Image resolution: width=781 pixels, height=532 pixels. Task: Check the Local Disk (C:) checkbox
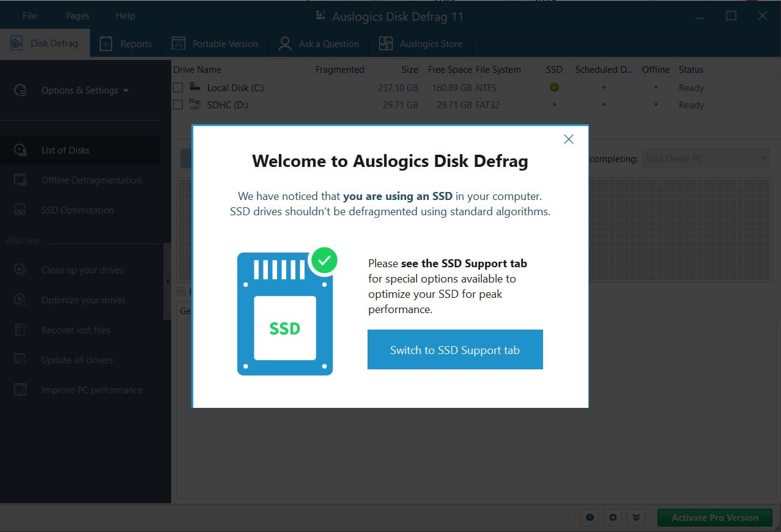[178, 88]
